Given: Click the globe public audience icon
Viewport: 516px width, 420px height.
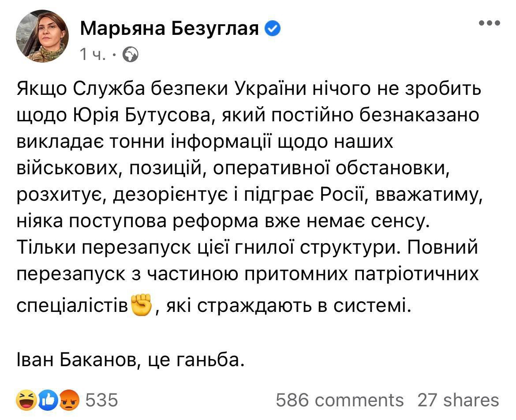Looking at the screenshot, I should pyautogui.click(x=130, y=55).
